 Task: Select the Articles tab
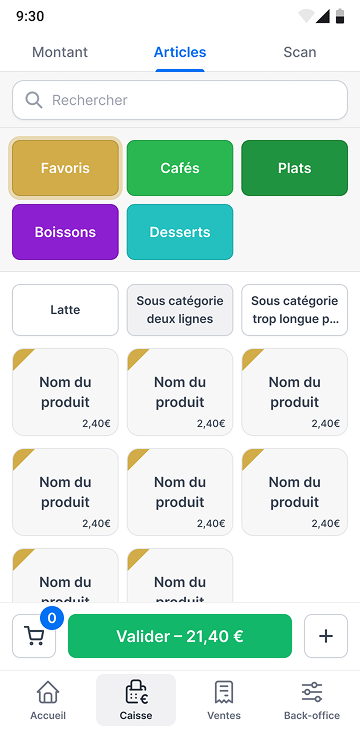[x=180, y=52]
